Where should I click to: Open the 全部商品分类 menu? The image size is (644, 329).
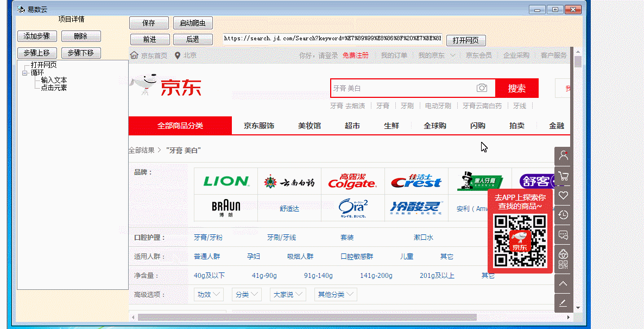tap(180, 126)
